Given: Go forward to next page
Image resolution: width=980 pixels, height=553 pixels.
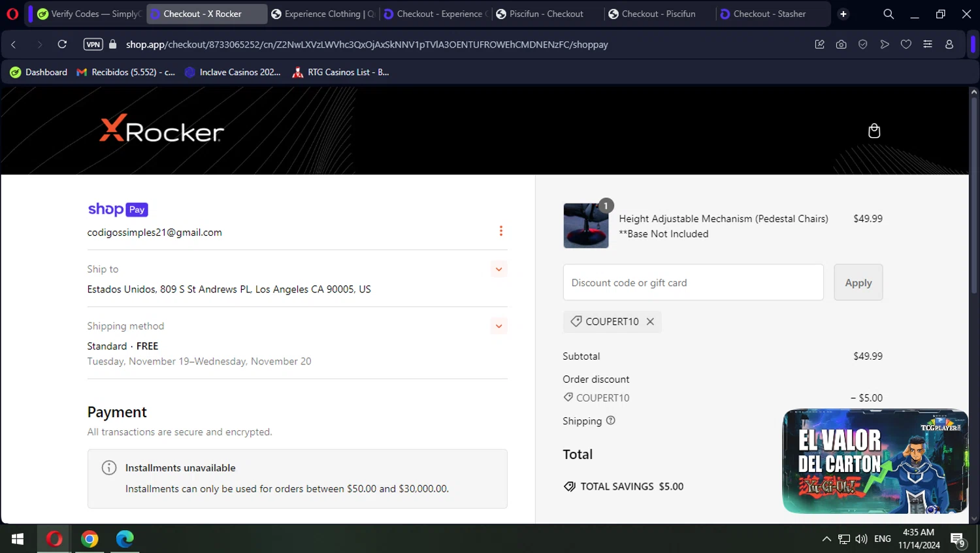Looking at the screenshot, I should (x=39, y=44).
